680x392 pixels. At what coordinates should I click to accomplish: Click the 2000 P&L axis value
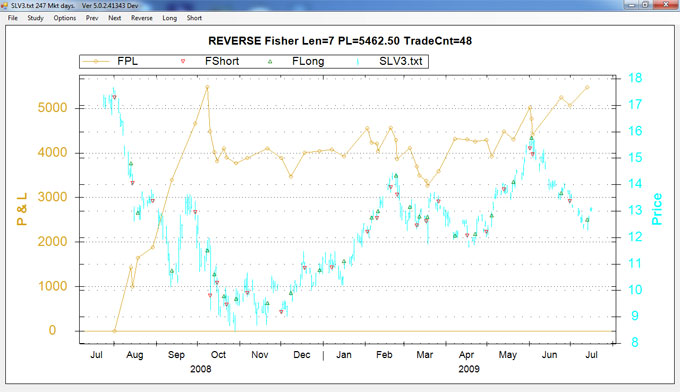52,242
